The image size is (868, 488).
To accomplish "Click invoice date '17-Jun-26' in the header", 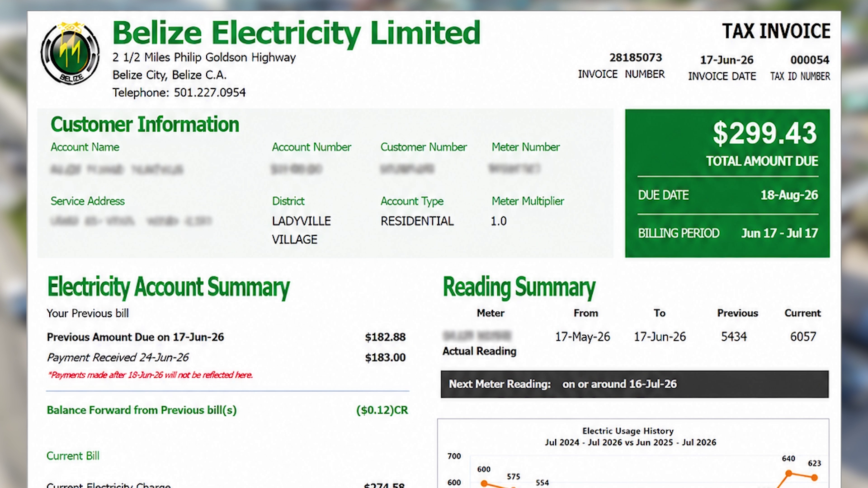I will click(726, 60).
